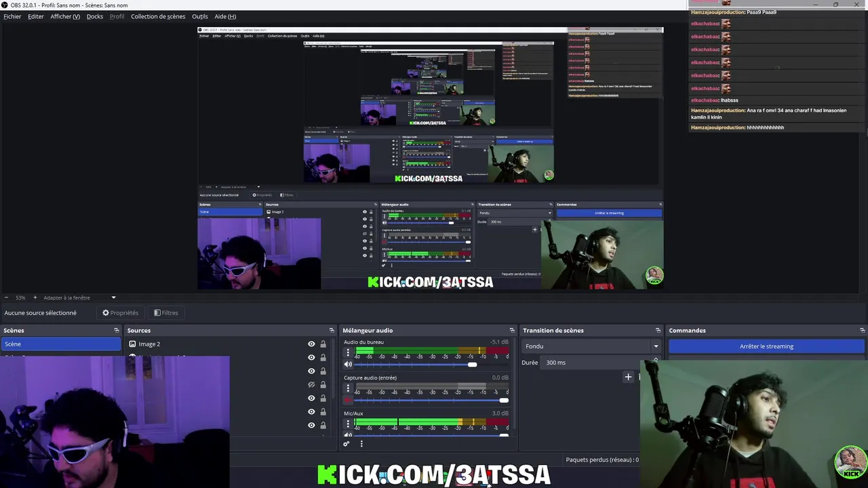Click Hamzajaouiproduction's hhhhhhhhhhhhh chat message

click(x=737, y=127)
